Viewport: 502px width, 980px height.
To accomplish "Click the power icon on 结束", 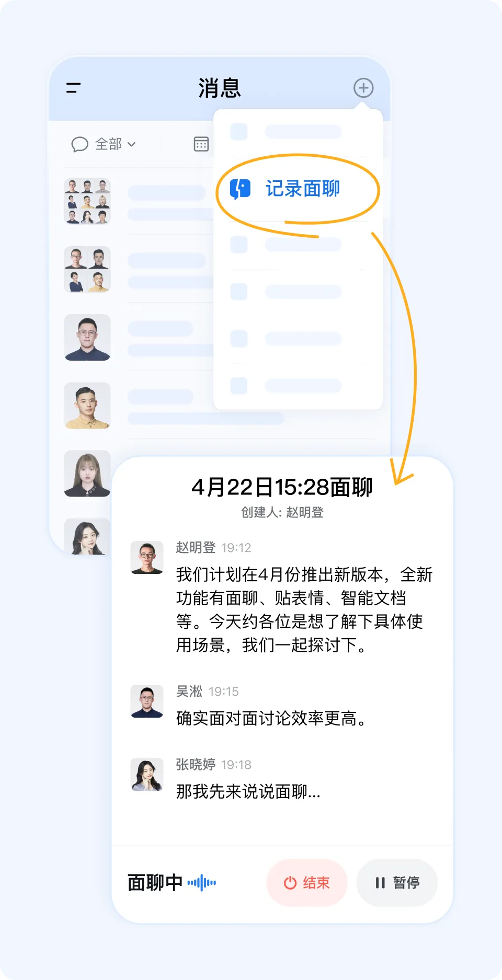I will click(290, 883).
